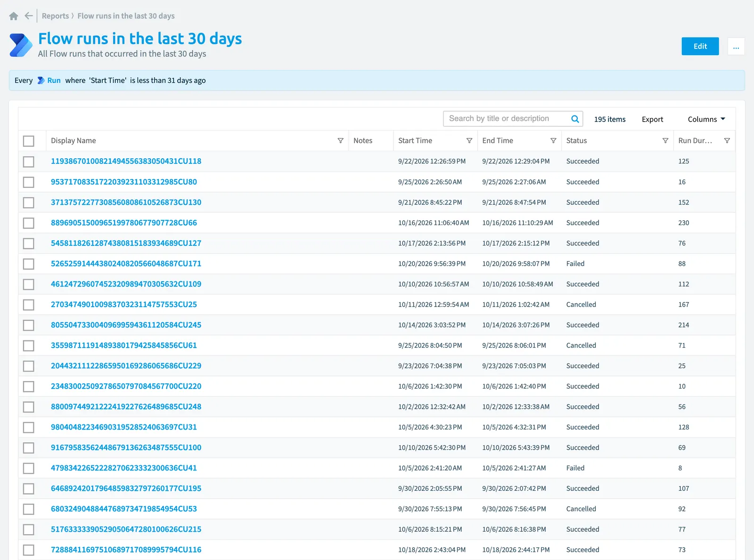This screenshot has width=754, height=560.
Task: Open the Run Duration column filter
Action: [727, 141]
